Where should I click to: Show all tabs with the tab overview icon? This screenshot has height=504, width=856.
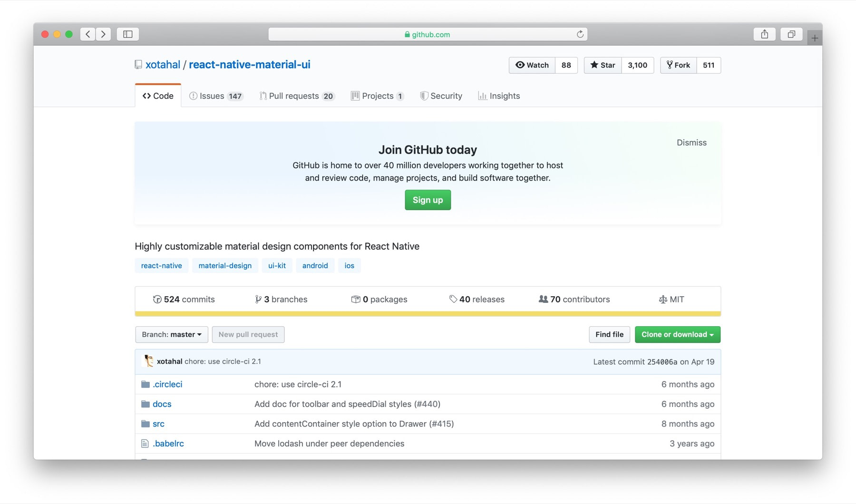click(791, 34)
